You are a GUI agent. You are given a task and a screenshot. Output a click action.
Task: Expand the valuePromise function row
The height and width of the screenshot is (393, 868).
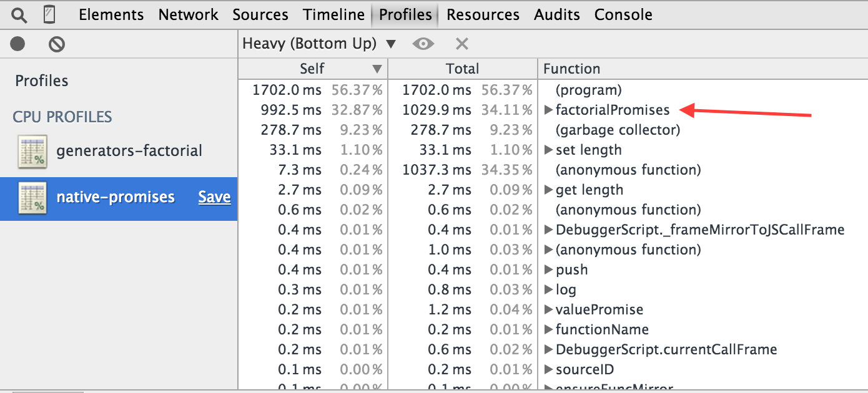tap(548, 310)
